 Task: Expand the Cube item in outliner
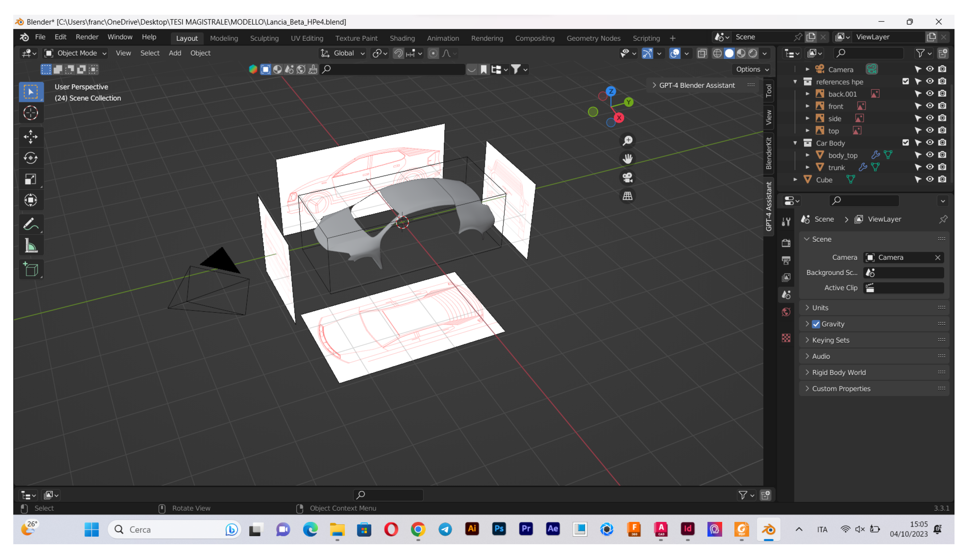click(795, 180)
